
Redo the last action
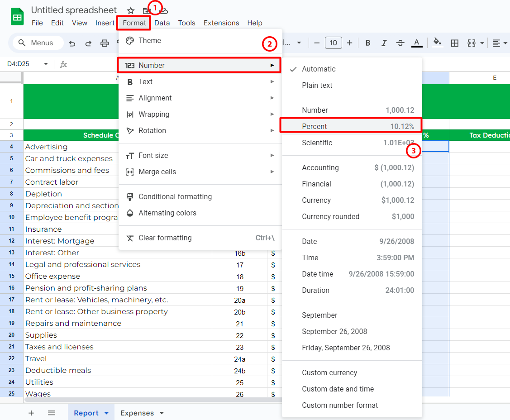pyautogui.click(x=88, y=43)
